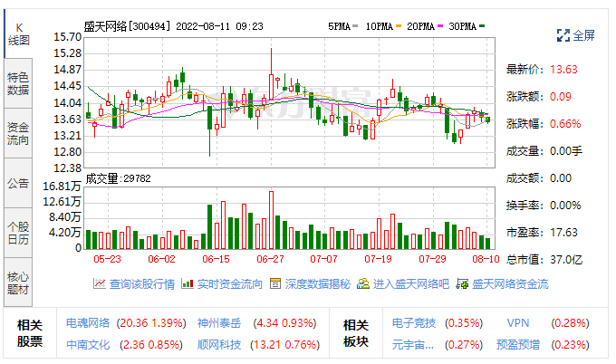This screenshot has width=616, height=364.
Task: Click the 最新价 value 13.63
Action: click(563, 70)
